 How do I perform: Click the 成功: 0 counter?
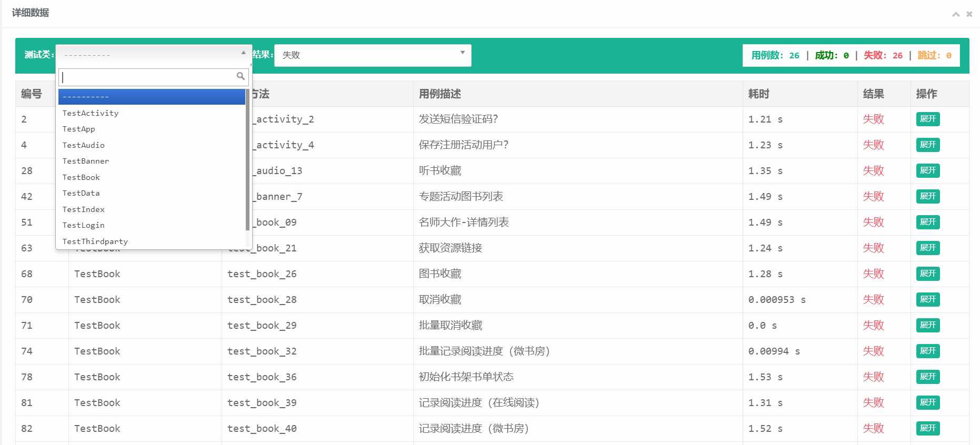pyautogui.click(x=832, y=55)
